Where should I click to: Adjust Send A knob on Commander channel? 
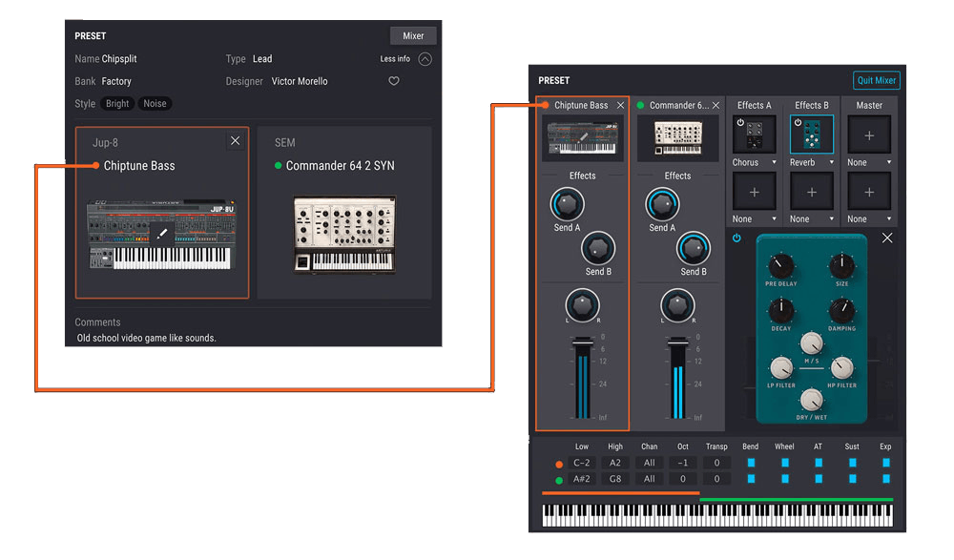point(662,204)
